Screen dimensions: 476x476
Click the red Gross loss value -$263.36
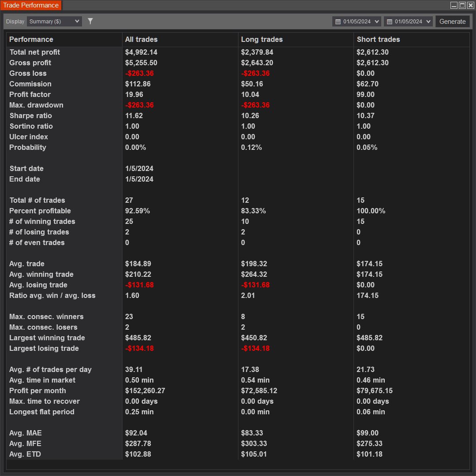point(140,73)
